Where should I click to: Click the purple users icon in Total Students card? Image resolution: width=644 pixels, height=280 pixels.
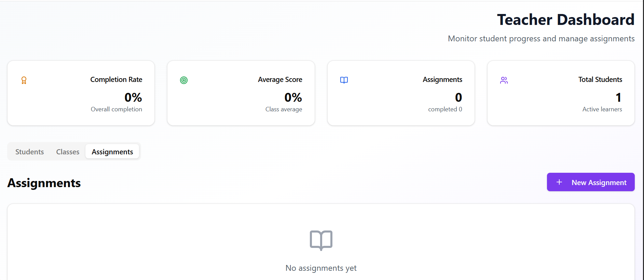click(x=504, y=80)
